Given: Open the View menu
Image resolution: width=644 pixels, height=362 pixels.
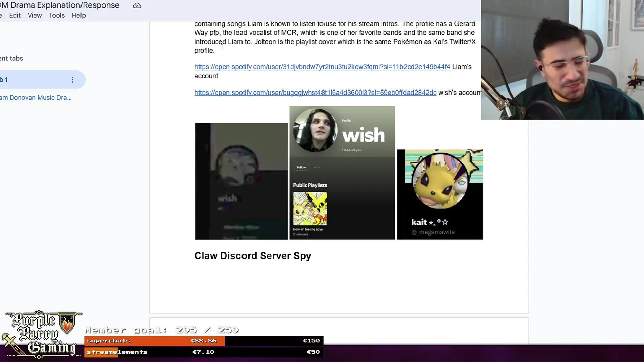Looking at the screenshot, I should [x=35, y=15].
